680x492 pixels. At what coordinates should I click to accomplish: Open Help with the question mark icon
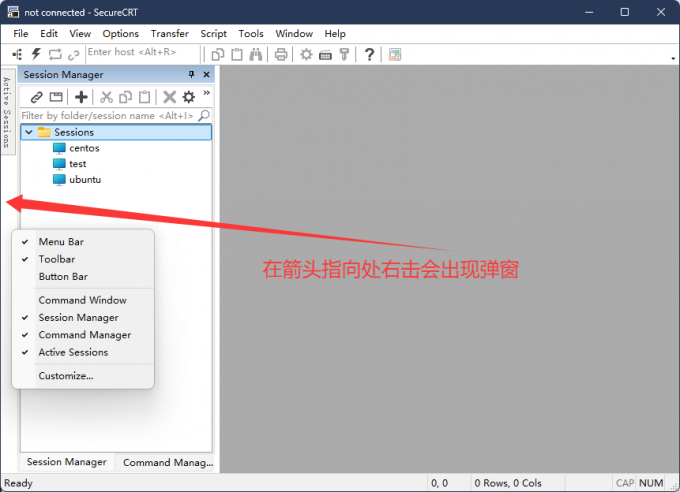[369, 55]
